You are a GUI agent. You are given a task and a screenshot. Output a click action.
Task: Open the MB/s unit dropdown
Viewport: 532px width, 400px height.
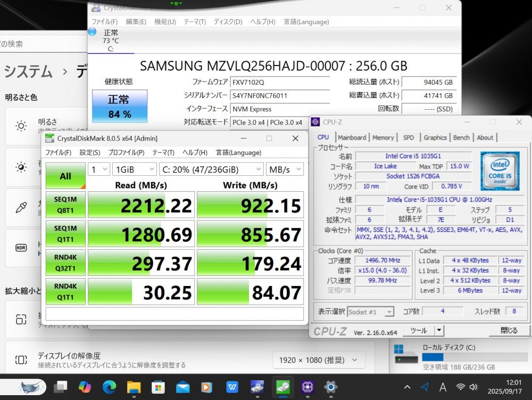(x=285, y=169)
